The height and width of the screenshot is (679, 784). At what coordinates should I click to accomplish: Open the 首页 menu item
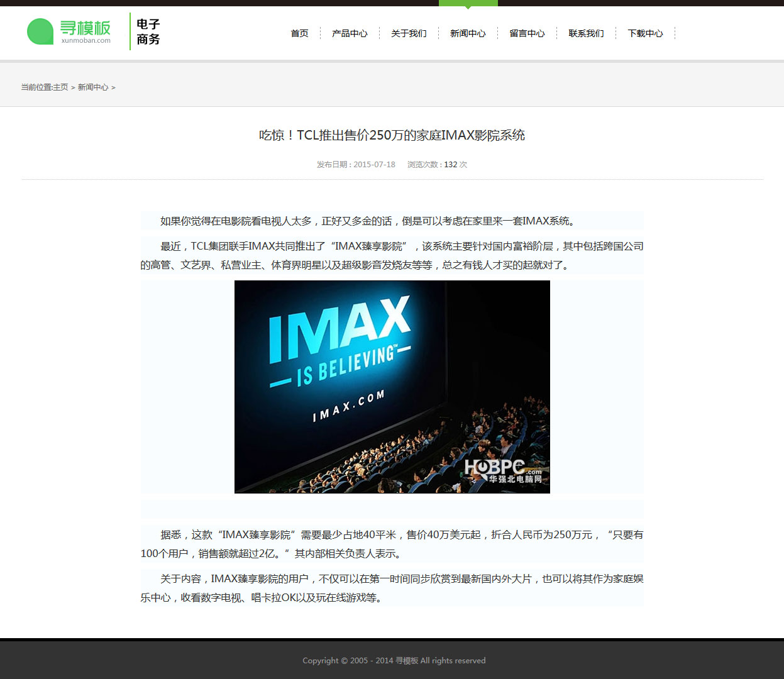click(x=299, y=33)
